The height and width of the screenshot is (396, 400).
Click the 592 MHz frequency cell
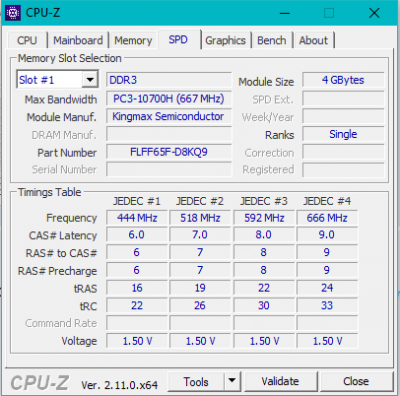(264, 218)
